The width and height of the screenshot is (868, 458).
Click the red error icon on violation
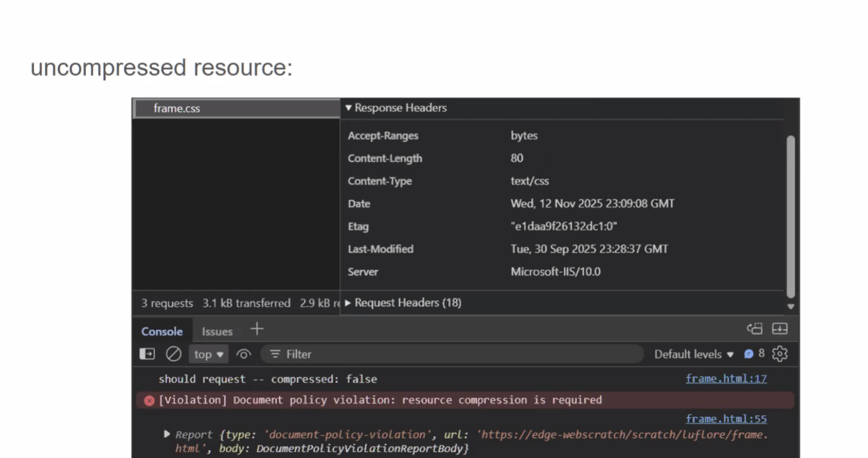(149, 400)
